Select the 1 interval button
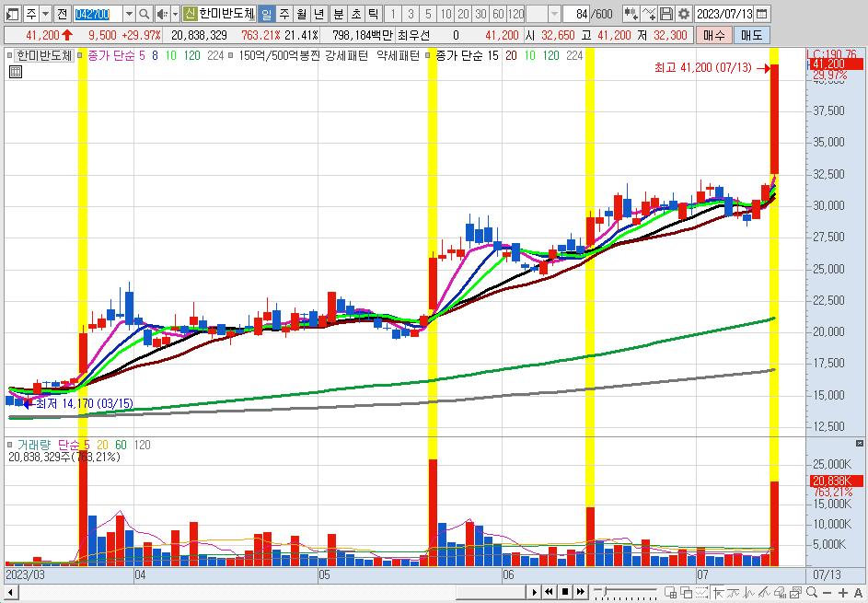This screenshot has height=603, width=868. pyautogui.click(x=392, y=14)
